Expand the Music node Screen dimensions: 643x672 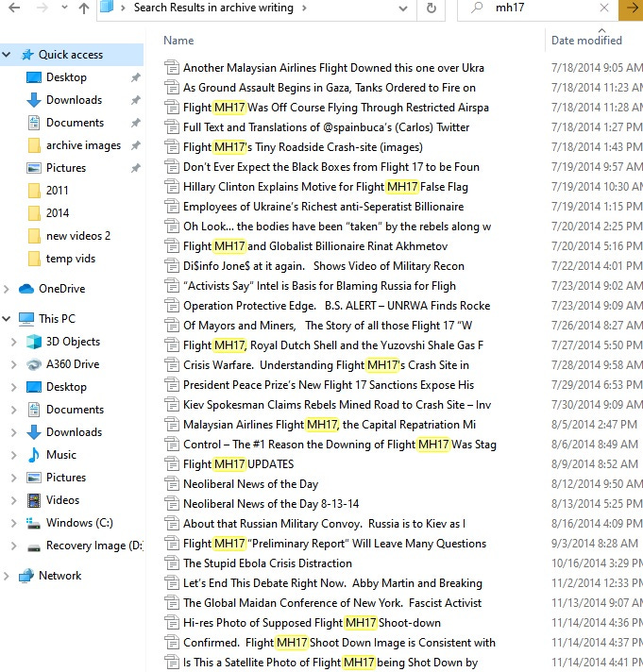coord(14,455)
